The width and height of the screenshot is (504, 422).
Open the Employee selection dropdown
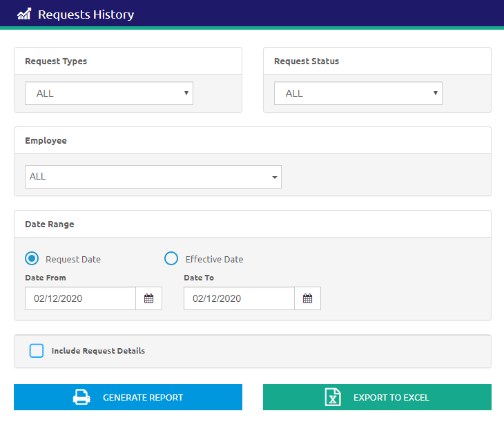(x=153, y=177)
